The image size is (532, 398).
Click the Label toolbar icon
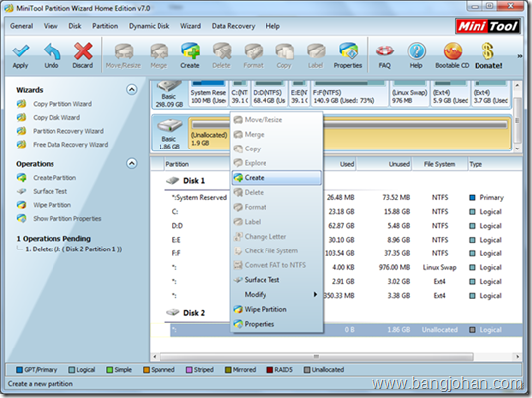[316, 51]
